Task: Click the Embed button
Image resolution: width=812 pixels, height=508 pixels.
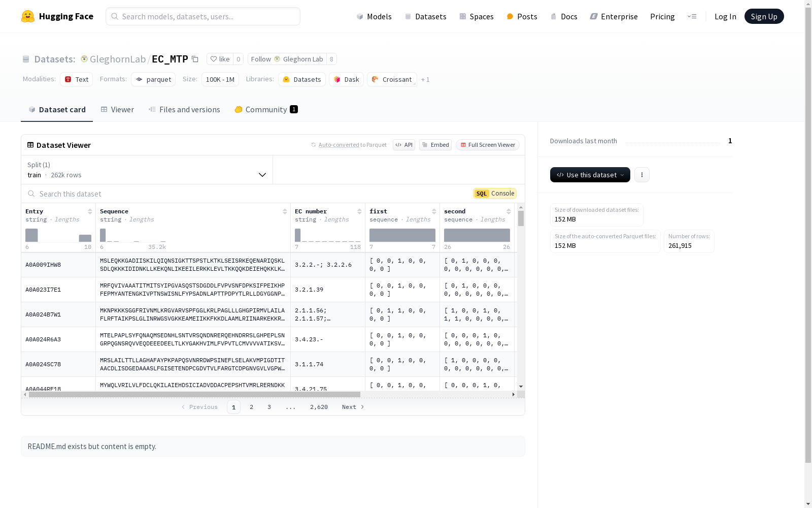Action: coord(435,145)
